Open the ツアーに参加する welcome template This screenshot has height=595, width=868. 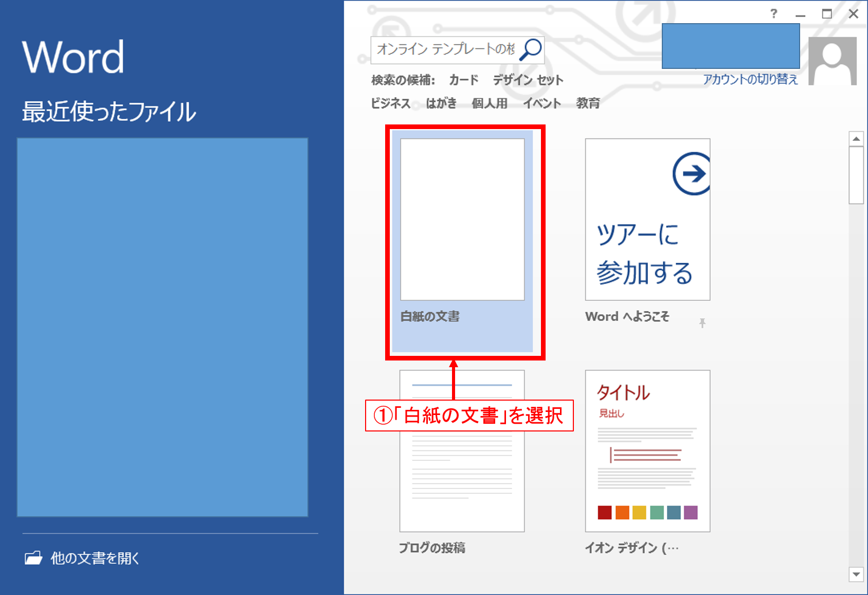point(647,220)
